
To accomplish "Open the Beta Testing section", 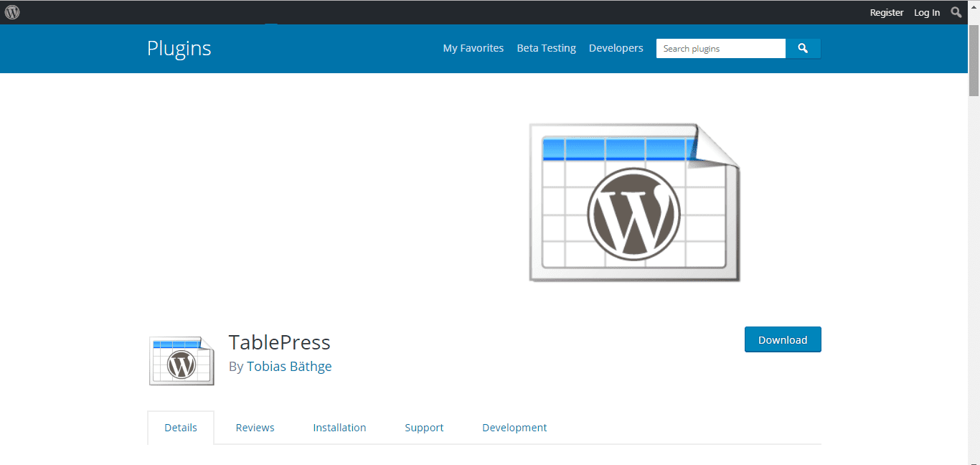I will [546, 48].
